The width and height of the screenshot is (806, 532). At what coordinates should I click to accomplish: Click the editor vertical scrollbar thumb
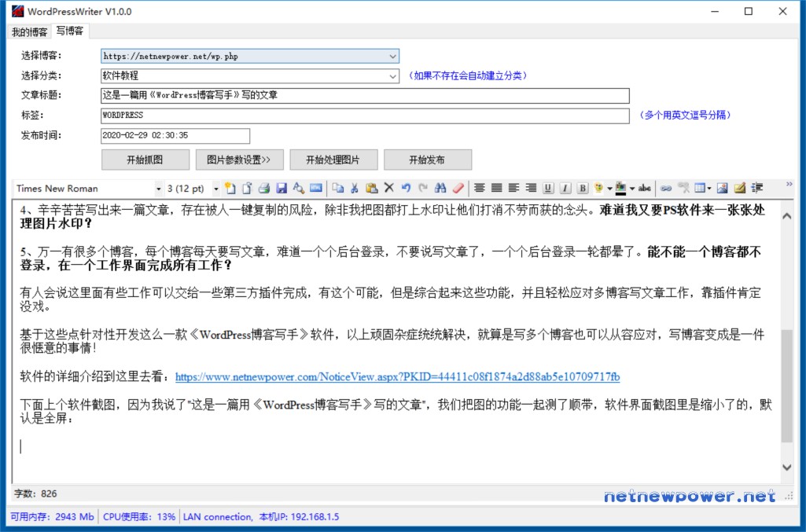click(x=787, y=386)
